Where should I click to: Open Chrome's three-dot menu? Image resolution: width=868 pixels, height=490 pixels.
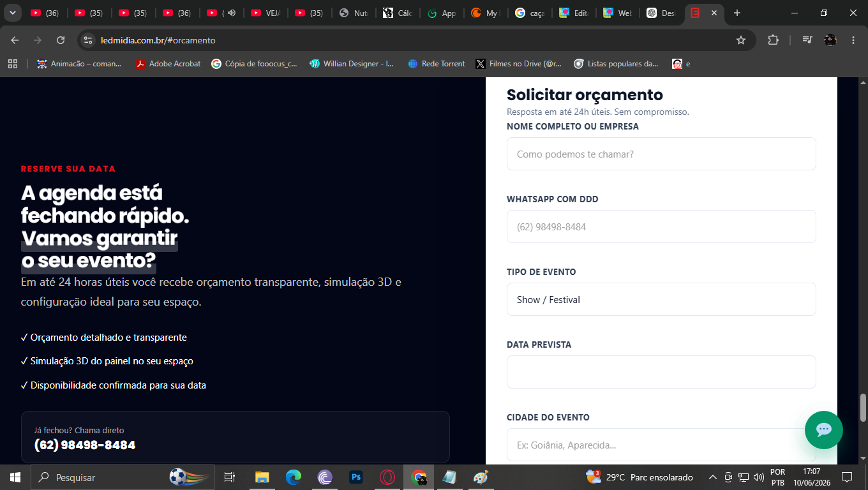pyautogui.click(x=853, y=40)
